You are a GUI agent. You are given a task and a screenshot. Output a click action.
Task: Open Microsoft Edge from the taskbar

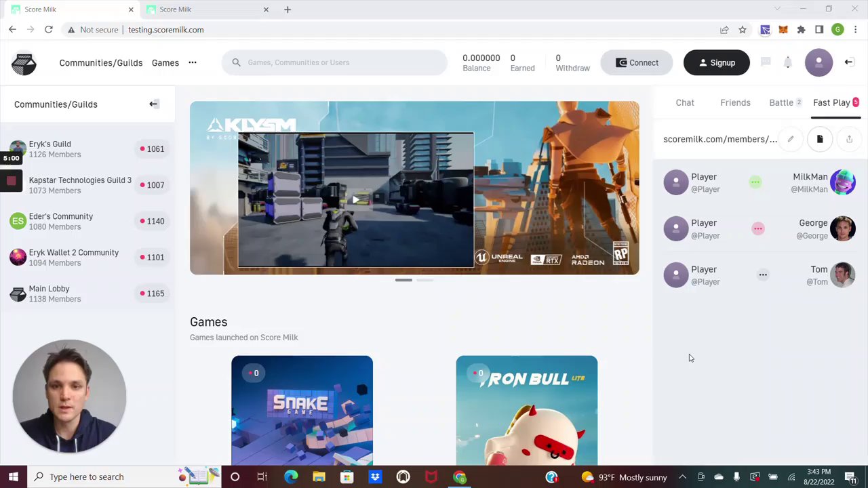[291, 476]
